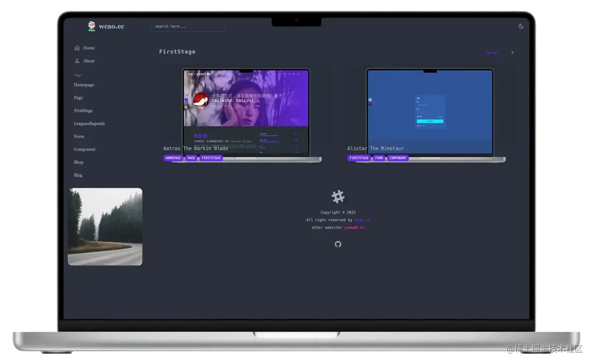The width and height of the screenshot is (593, 364).
Task: Click FORM badge on the Alistar card
Action: pos(379,158)
